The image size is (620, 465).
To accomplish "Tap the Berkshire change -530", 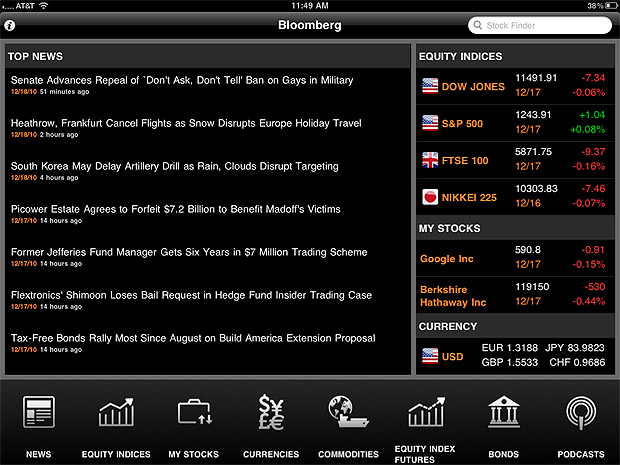I will [x=595, y=287].
